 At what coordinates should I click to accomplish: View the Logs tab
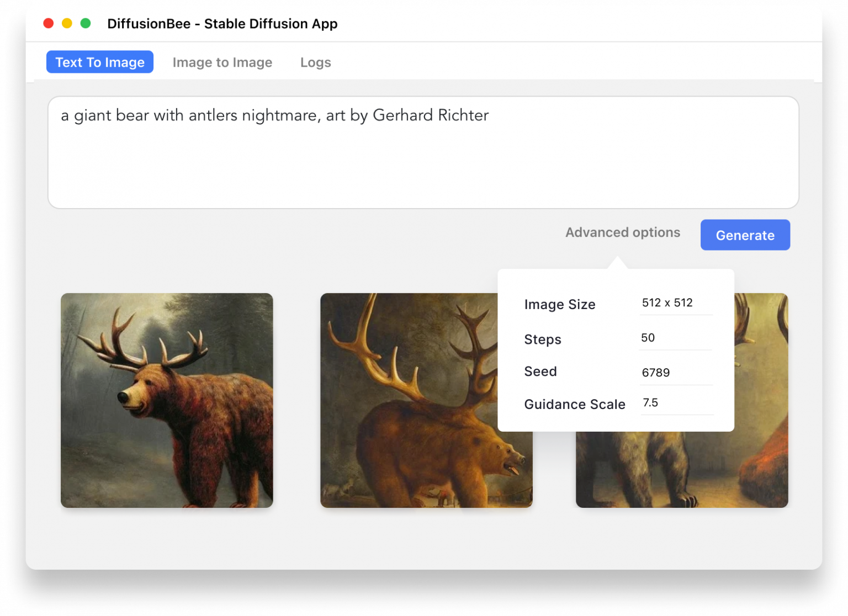click(315, 62)
